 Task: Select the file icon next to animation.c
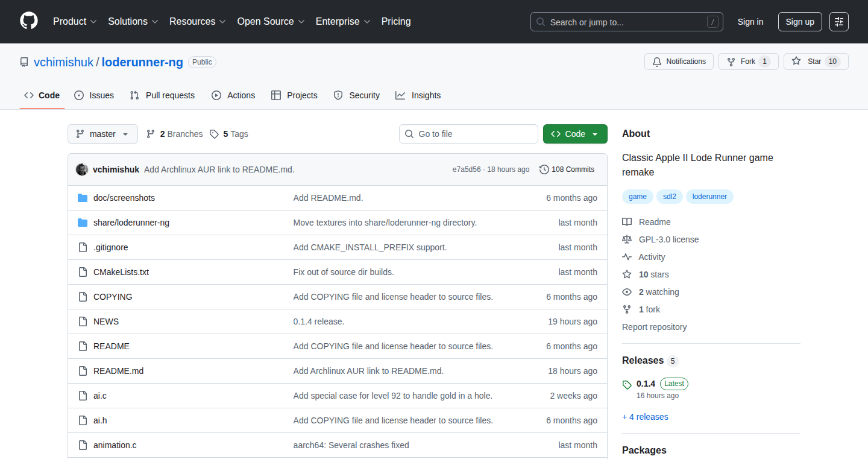click(83, 445)
